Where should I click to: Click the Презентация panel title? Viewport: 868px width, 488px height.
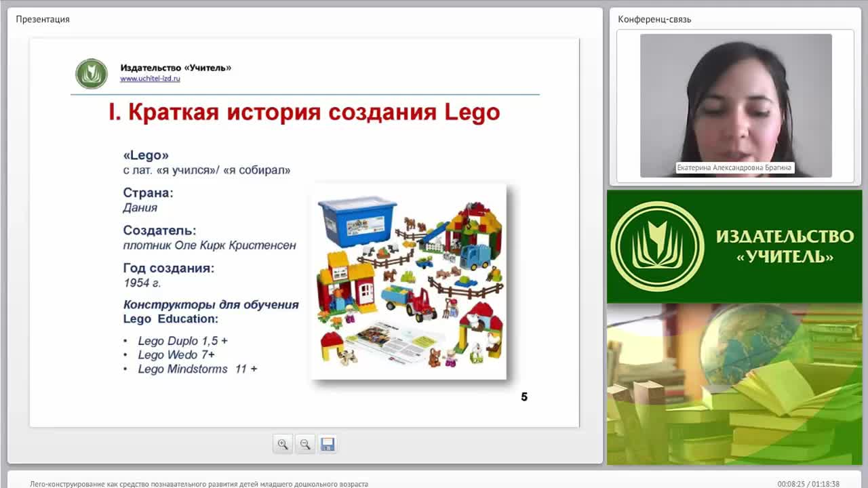coord(43,19)
